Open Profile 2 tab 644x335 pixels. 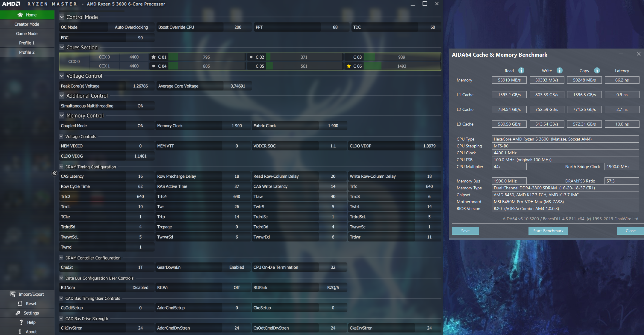point(27,52)
